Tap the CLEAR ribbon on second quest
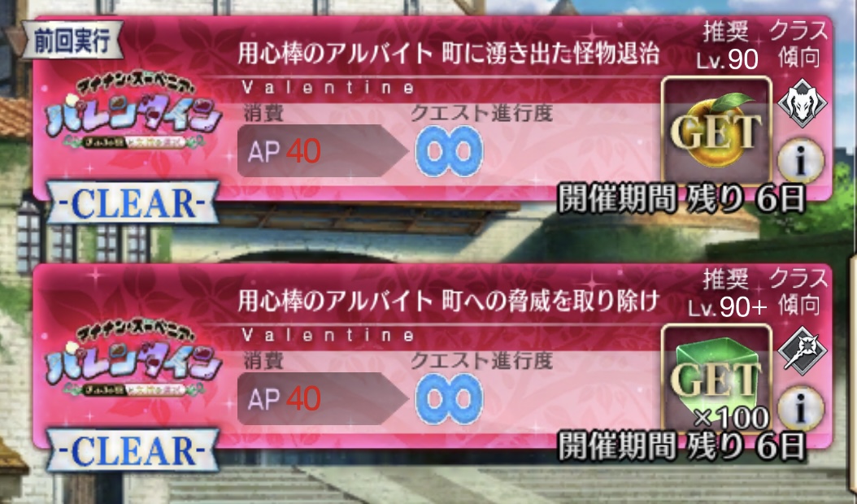 click(x=133, y=450)
